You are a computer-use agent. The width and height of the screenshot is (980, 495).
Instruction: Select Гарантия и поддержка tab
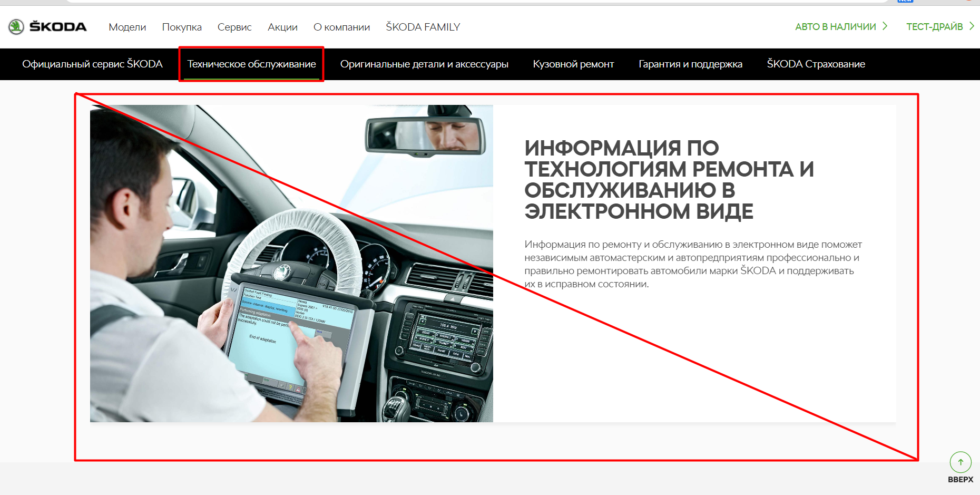[690, 64]
